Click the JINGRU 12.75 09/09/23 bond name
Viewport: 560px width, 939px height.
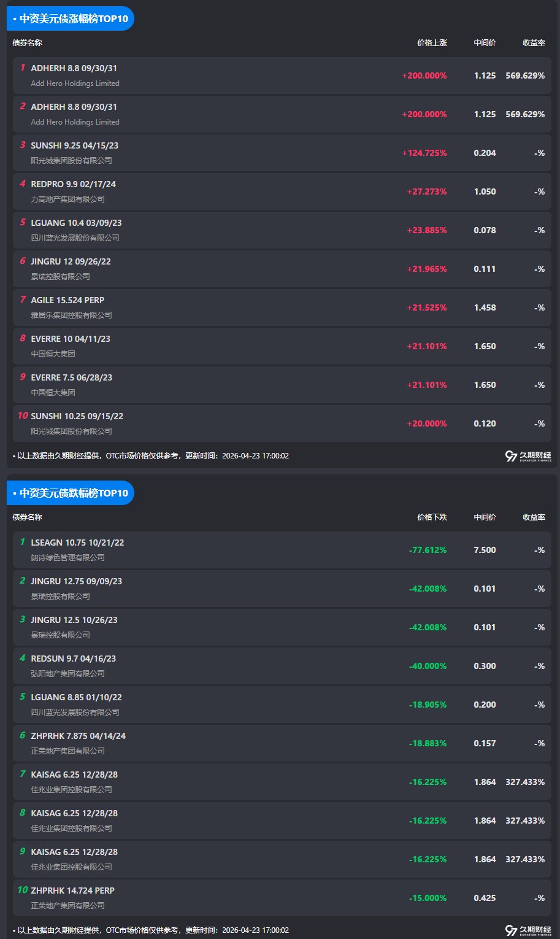[77, 582]
